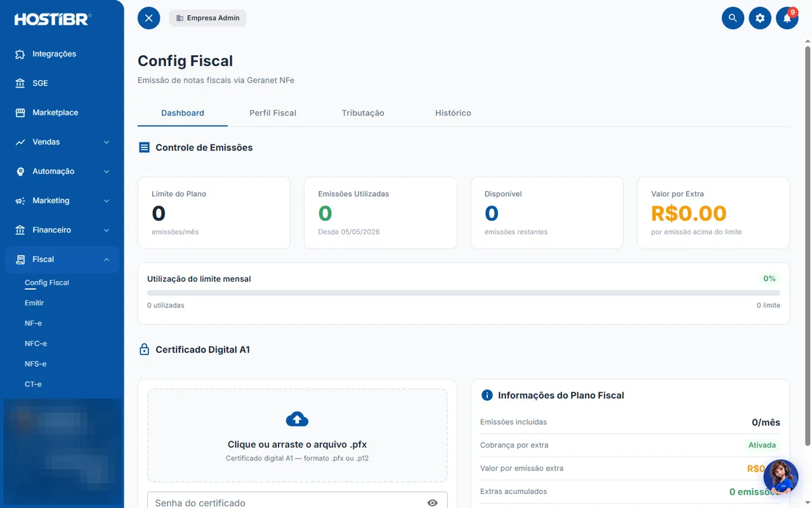812x508 pixels.
Task: Open notifications with the bell icon
Action: tap(787, 18)
